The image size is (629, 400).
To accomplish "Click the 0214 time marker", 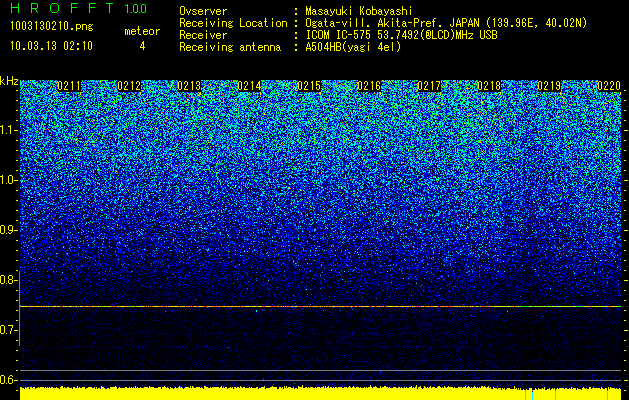I will [249, 86].
